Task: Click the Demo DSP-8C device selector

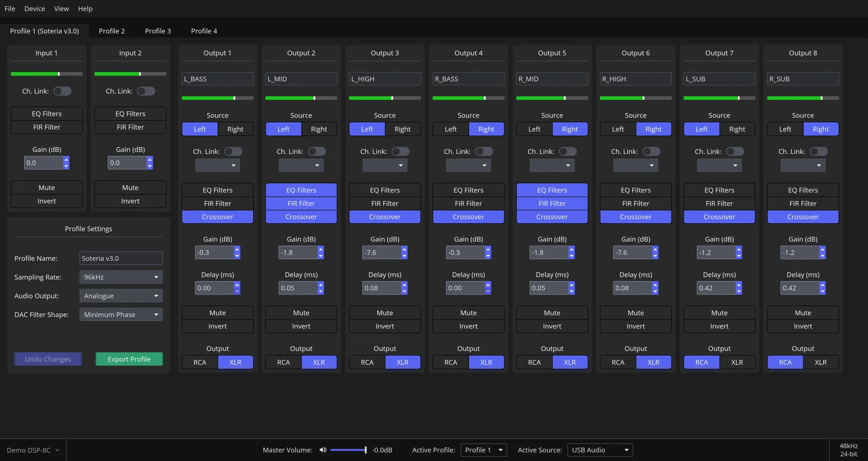Action: coord(33,450)
